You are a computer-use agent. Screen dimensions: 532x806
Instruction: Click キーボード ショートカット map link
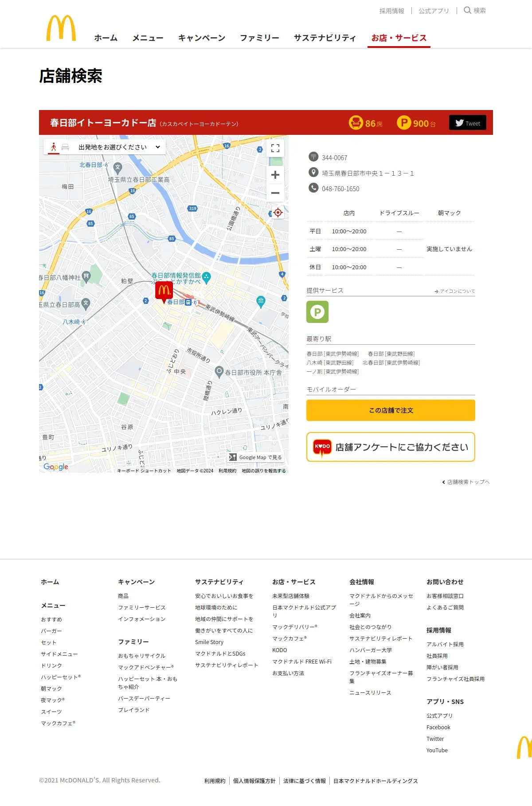144,471
